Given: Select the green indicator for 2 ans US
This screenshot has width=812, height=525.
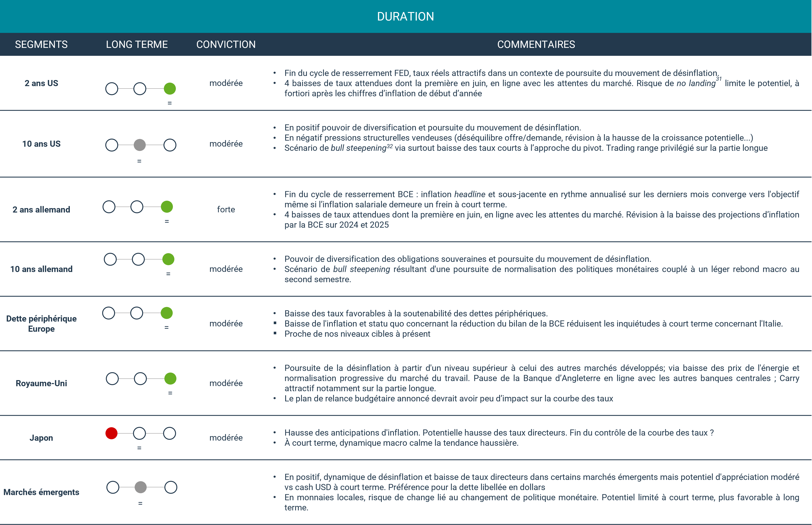Looking at the screenshot, I should click(169, 88).
